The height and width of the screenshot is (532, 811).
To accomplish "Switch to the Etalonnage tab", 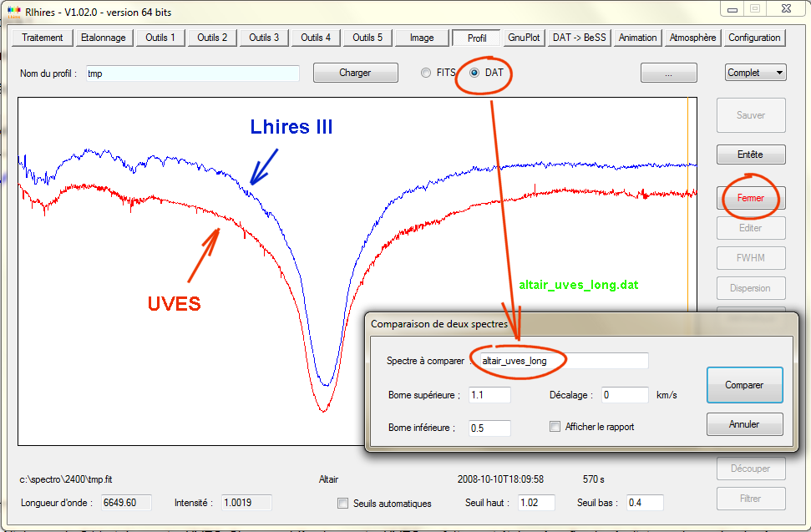I will [x=104, y=38].
